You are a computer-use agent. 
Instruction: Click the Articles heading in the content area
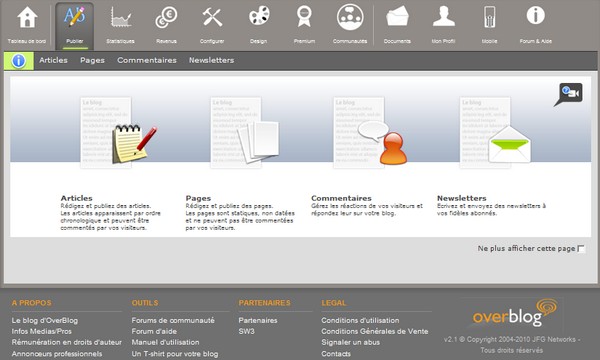pyautogui.click(x=77, y=198)
